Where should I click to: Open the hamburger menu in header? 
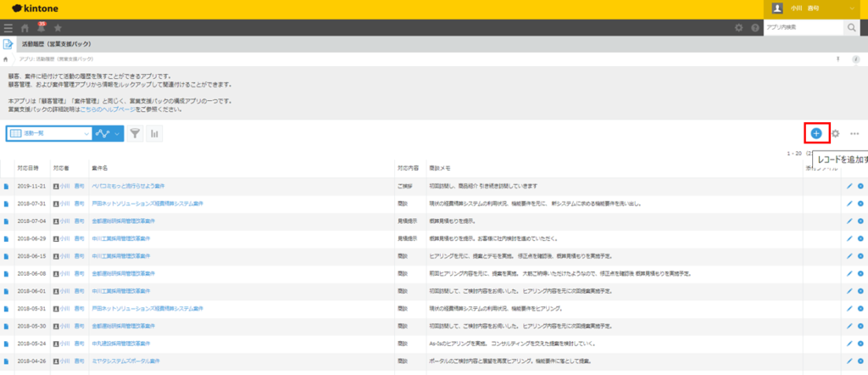coord(8,28)
